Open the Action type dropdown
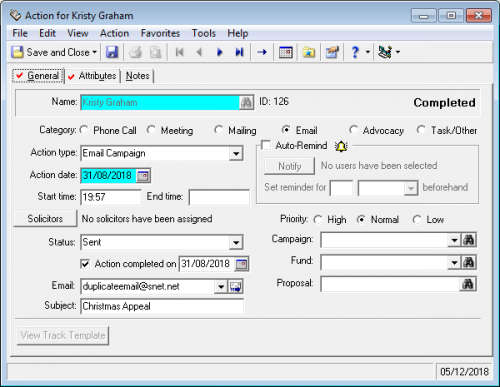The height and width of the screenshot is (387, 500). [236, 154]
